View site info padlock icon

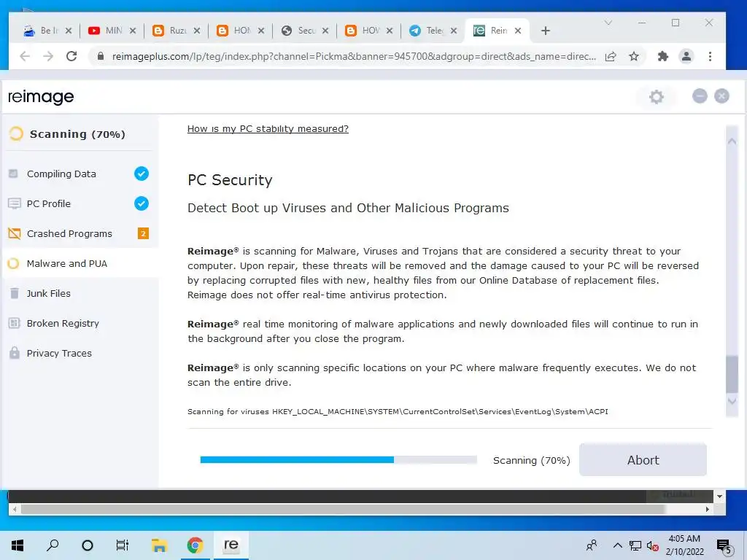101,56
